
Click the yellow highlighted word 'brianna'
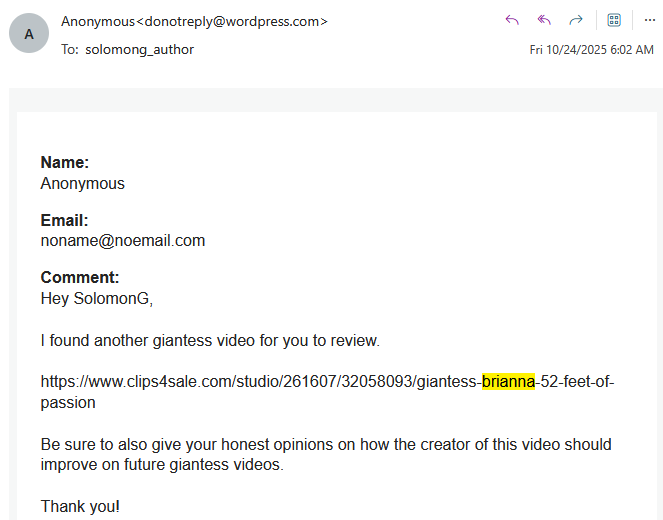tap(508, 381)
